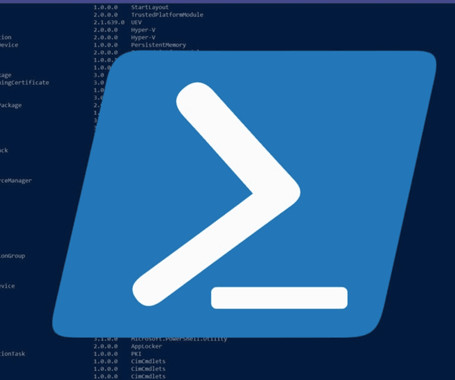Viewport: 455px width, 380px height.
Task: Click the truncated 'Package' text on left
Action: click(x=11, y=105)
